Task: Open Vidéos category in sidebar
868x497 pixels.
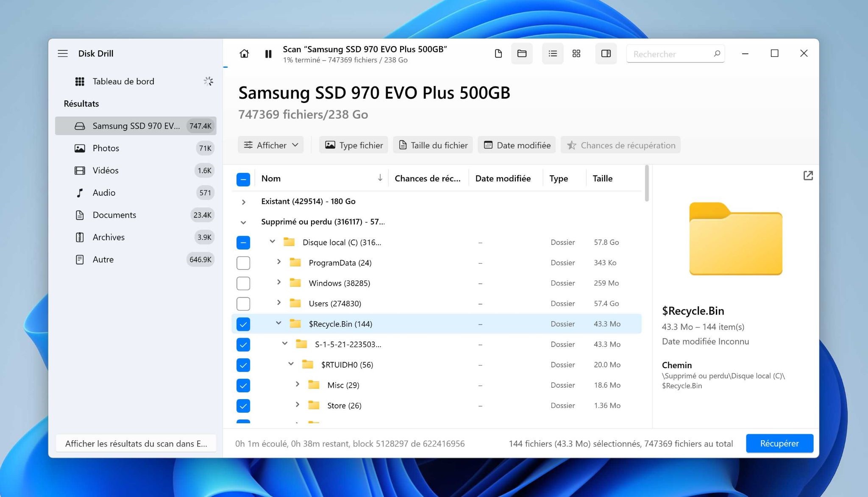Action: (136, 170)
